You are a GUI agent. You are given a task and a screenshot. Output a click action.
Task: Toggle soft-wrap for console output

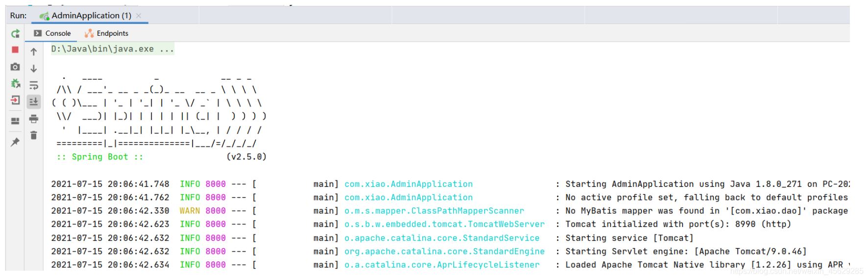point(34,85)
